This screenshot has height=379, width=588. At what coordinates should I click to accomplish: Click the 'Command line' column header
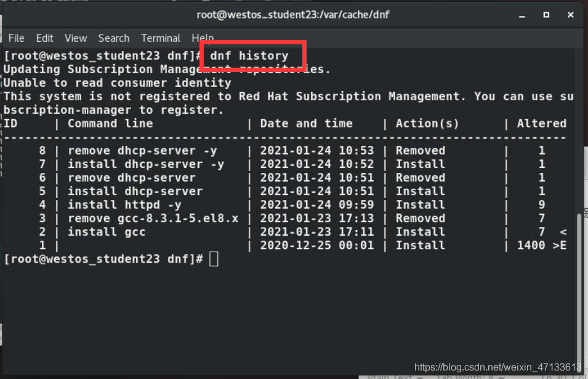pos(110,124)
